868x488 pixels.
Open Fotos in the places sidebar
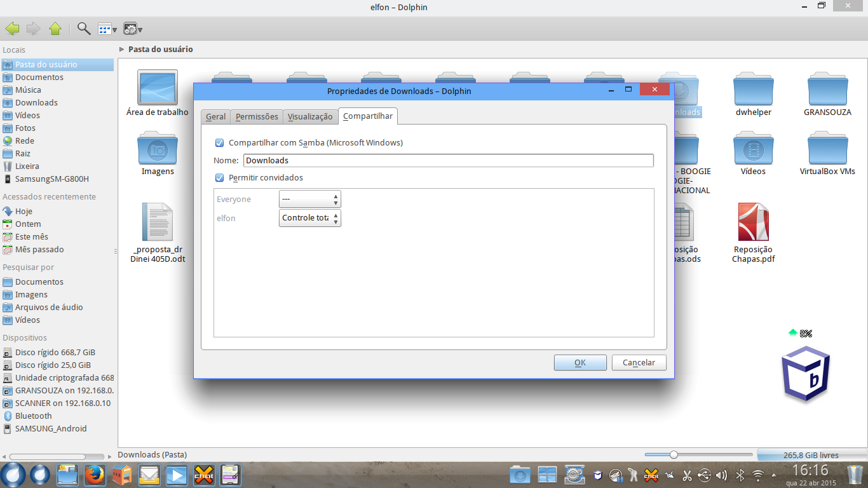click(x=25, y=128)
